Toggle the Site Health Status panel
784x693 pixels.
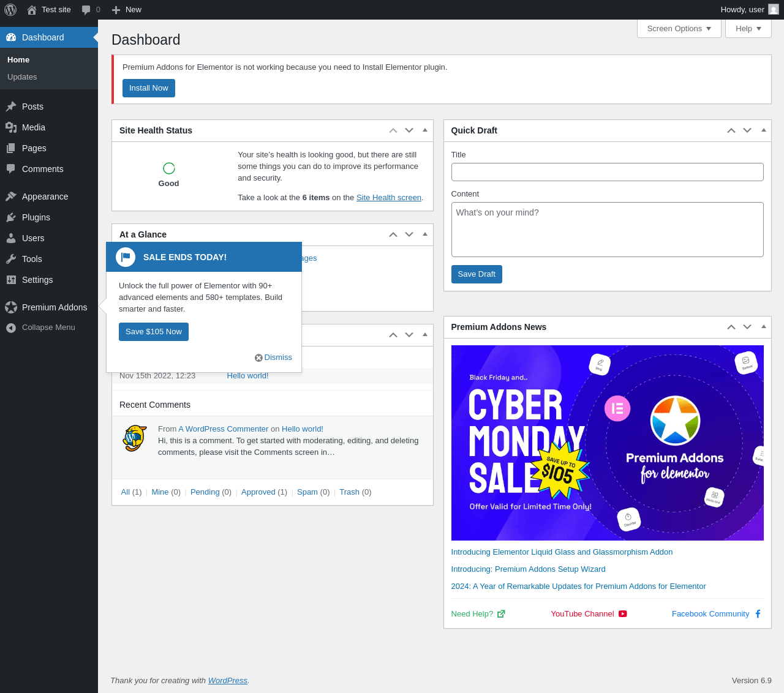(x=425, y=130)
